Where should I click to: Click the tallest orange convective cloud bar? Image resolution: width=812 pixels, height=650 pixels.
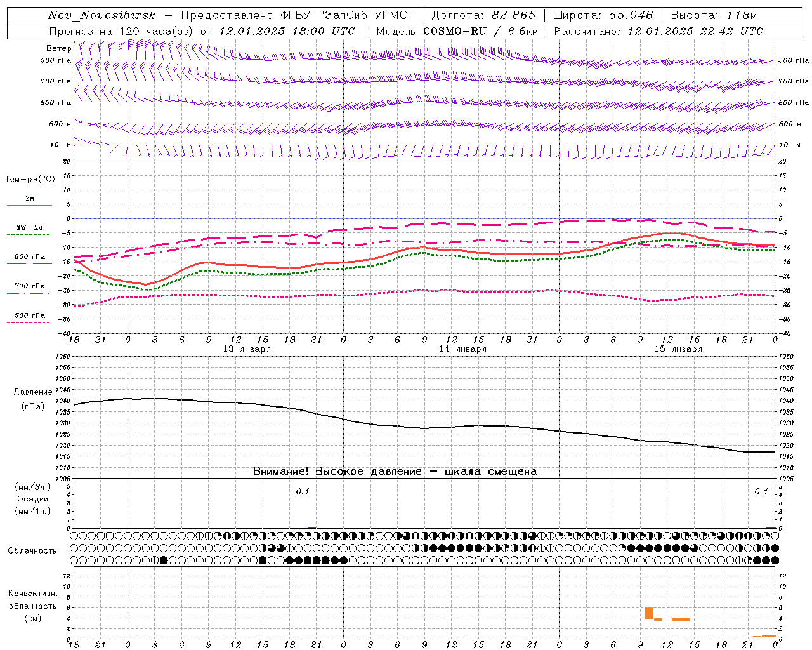(649, 613)
